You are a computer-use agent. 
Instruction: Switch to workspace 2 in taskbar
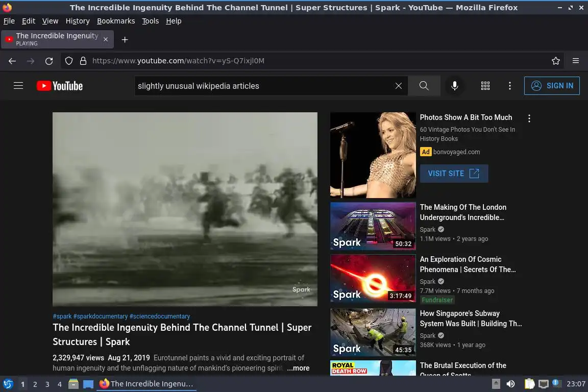click(35, 384)
